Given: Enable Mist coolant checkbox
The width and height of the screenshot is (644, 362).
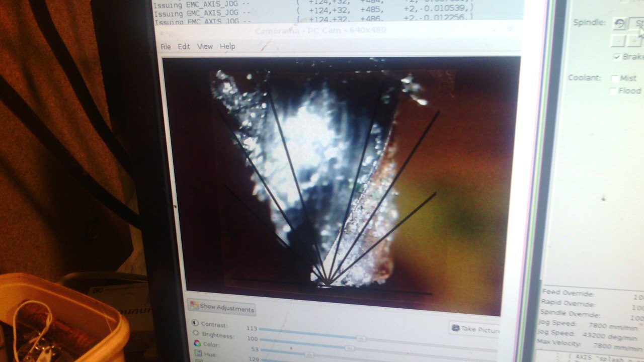Looking at the screenshot, I should [x=614, y=78].
